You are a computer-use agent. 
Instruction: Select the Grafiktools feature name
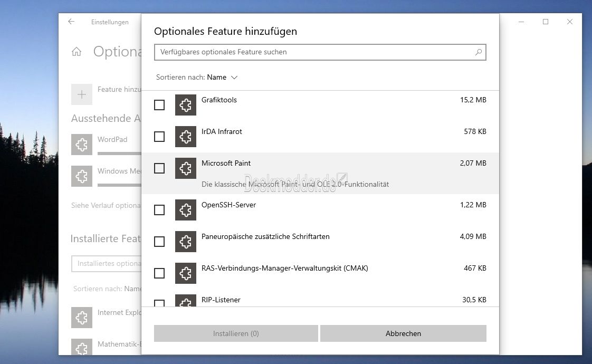click(219, 100)
